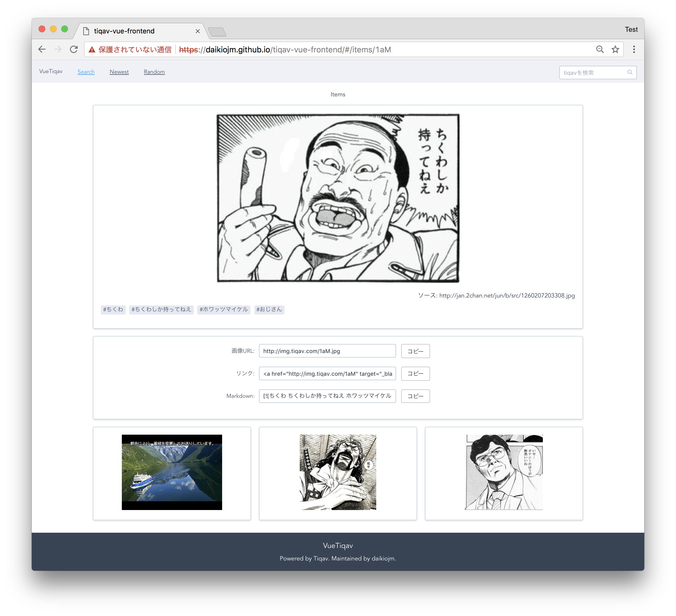Screen dimensions: 676x616
Task: Click the yellow macOS minimize button
Action: pyautogui.click(x=53, y=29)
